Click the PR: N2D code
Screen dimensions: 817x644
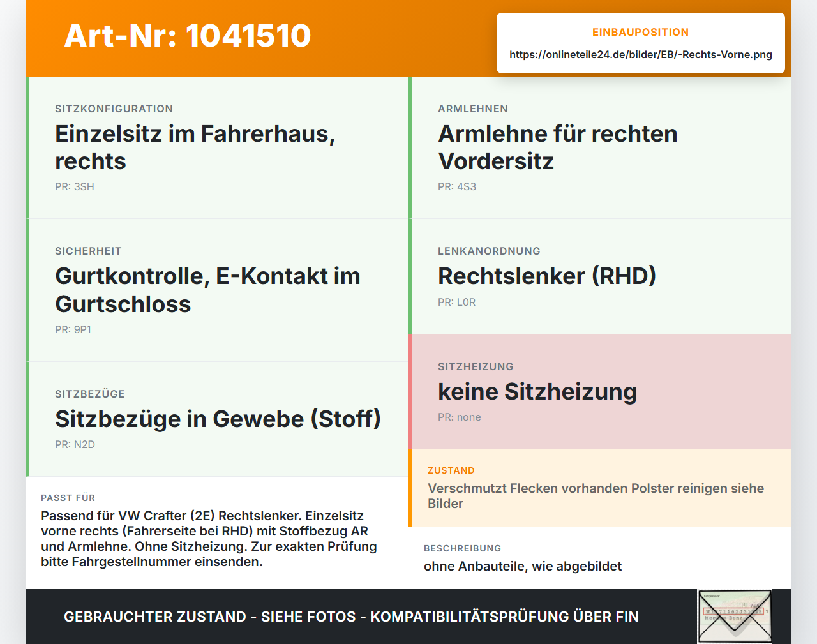[x=75, y=445]
